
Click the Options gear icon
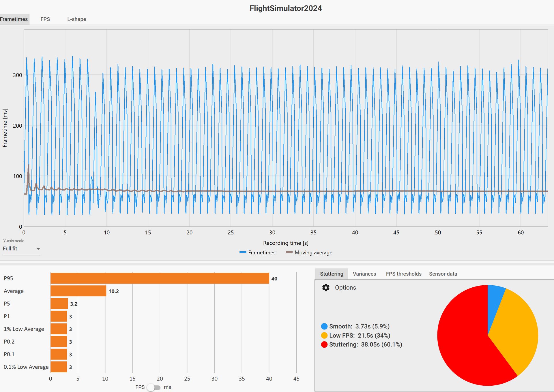click(326, 288)
